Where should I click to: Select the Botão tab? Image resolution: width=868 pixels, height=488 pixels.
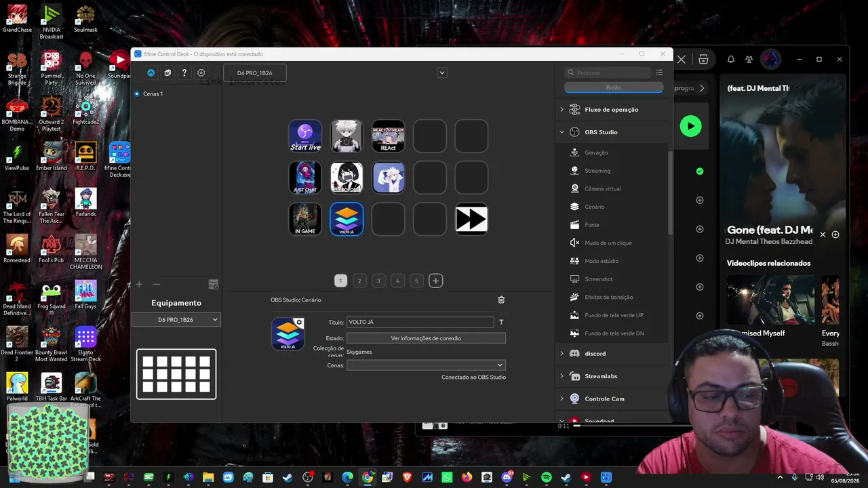point(614,87)
